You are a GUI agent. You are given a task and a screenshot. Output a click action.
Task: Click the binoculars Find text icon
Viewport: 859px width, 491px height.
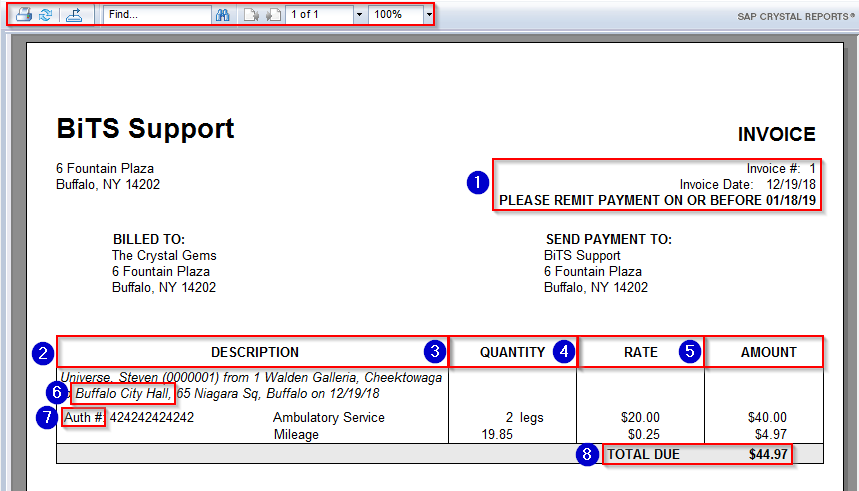click(x=223, y=15)
